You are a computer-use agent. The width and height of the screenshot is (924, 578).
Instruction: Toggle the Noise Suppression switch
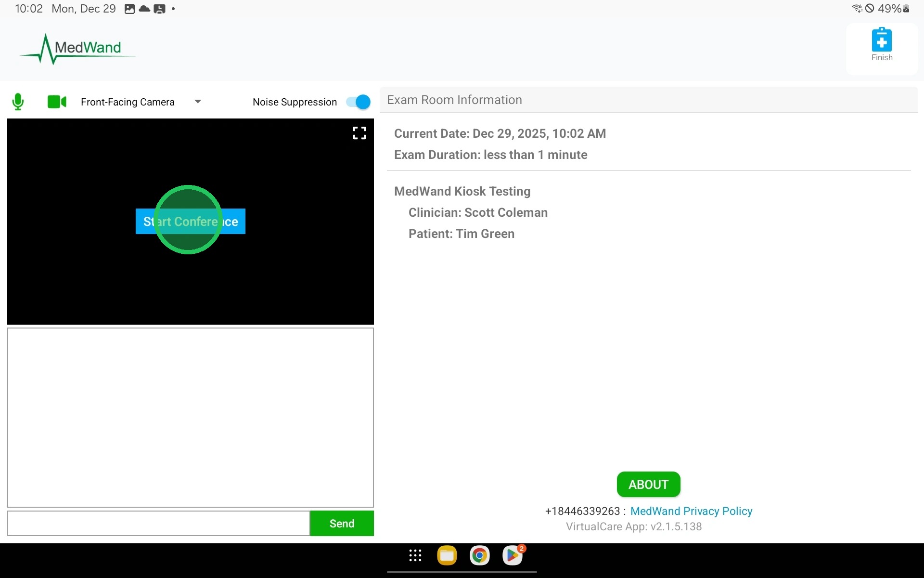359,102
